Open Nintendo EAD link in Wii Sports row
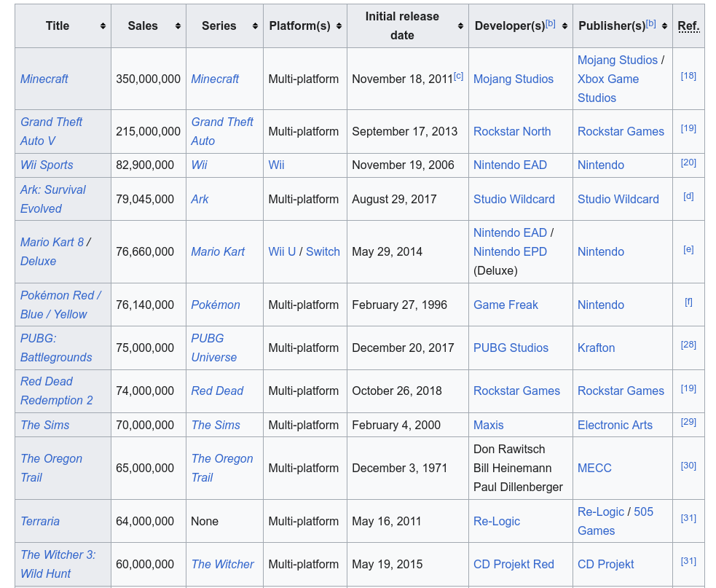 pyautogui.click(x=510, y=165)
